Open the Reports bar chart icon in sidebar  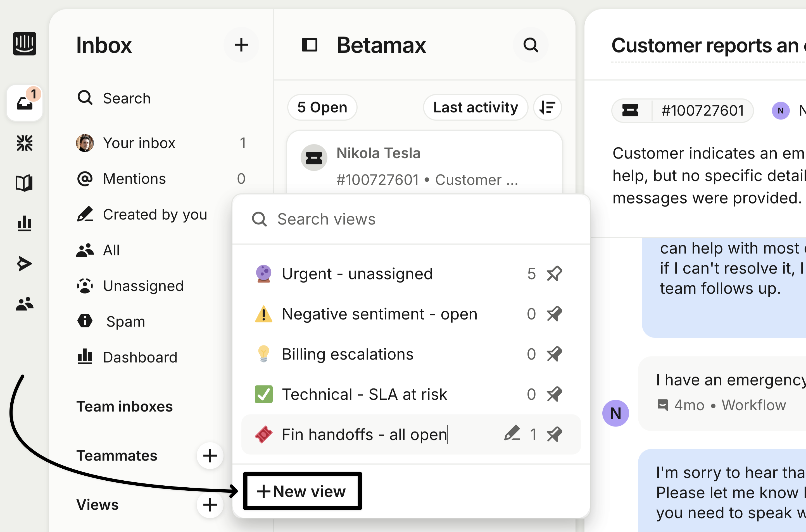click(24, 223)
